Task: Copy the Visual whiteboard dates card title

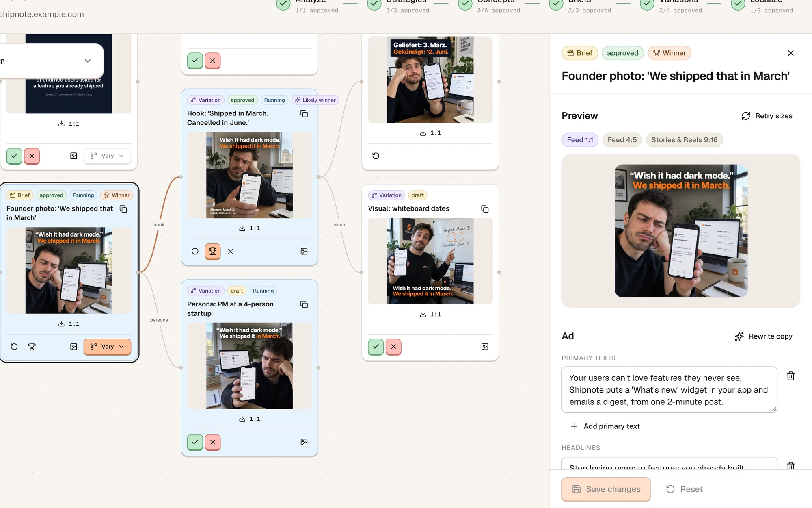Action: tap(485, 209)
